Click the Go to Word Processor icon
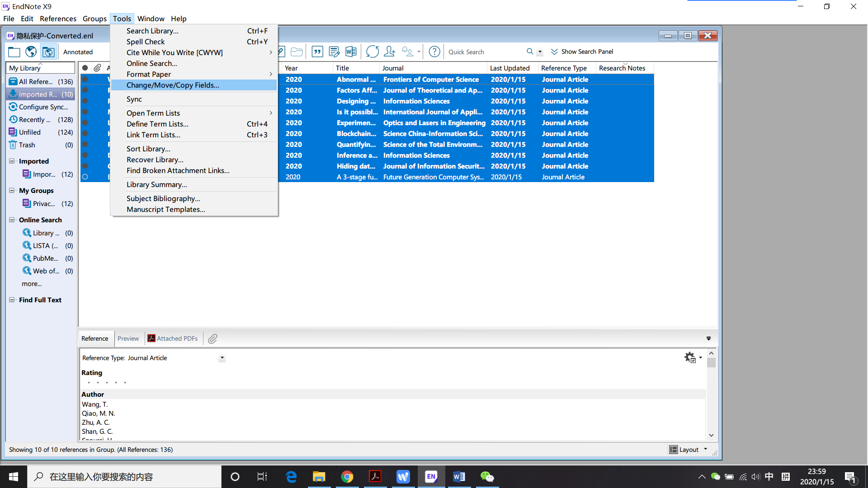This screenshot has width=868, height=488. click(x=351, y=52)
